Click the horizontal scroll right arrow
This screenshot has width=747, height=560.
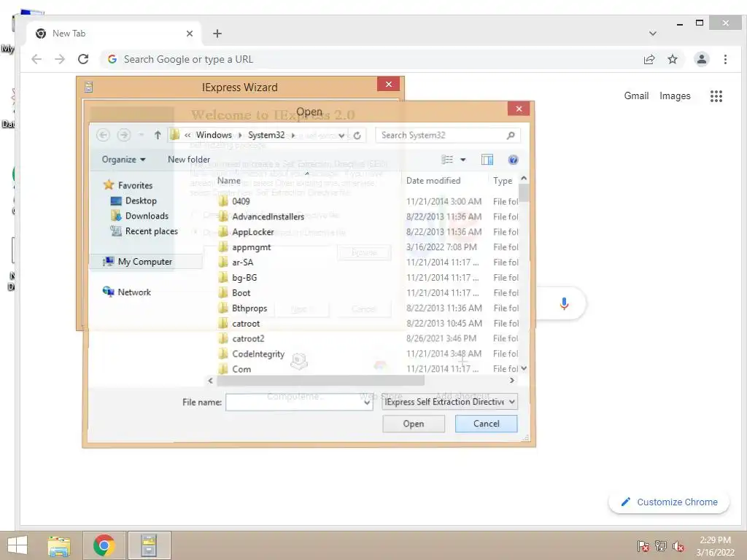point(512,381)
